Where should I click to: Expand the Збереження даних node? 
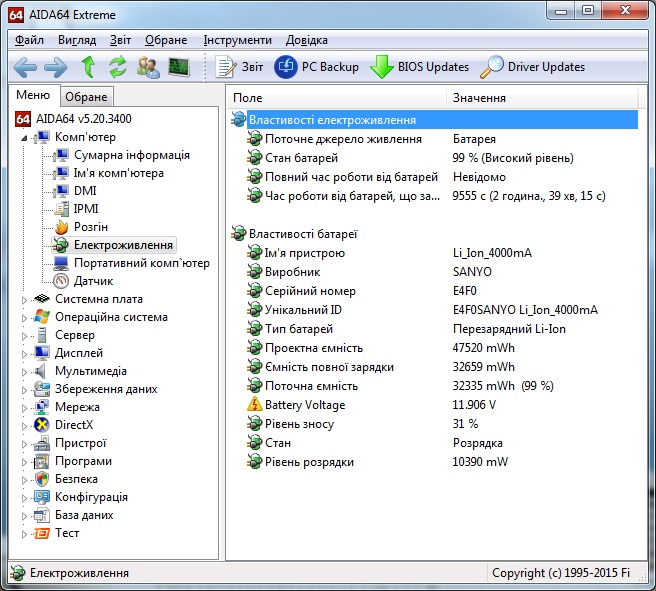click(x=24, y=389)
